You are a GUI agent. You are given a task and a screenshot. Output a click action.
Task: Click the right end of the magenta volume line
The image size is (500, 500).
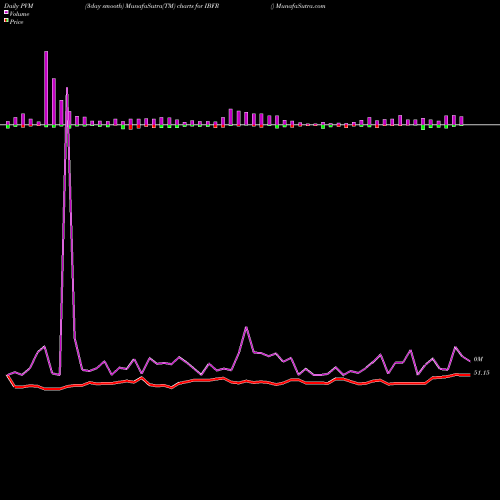click(x=469, y=361)
